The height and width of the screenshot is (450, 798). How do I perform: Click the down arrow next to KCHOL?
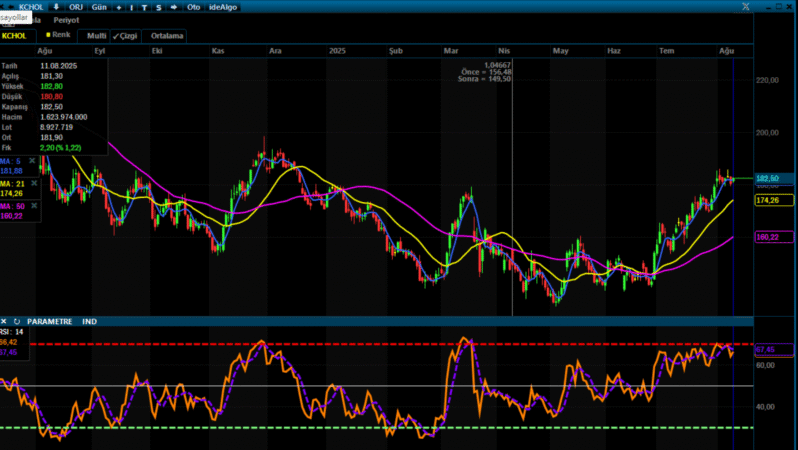tap(56, 6)
